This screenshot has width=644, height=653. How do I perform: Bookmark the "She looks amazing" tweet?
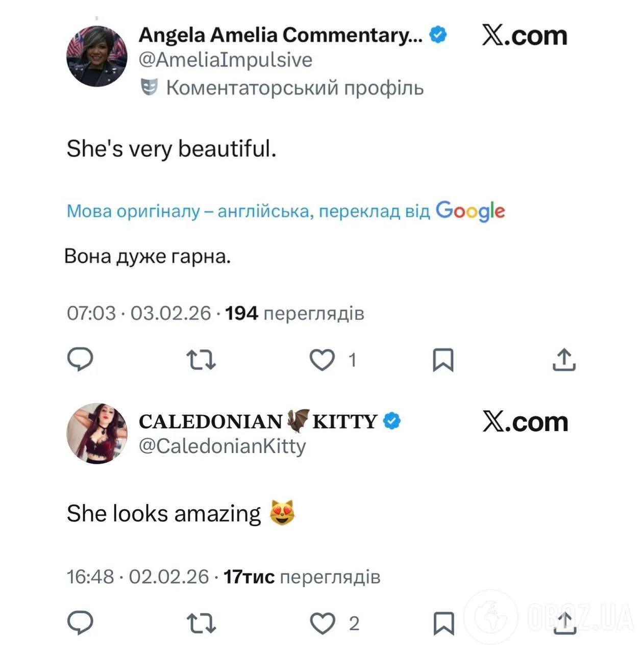coord(443,623)
